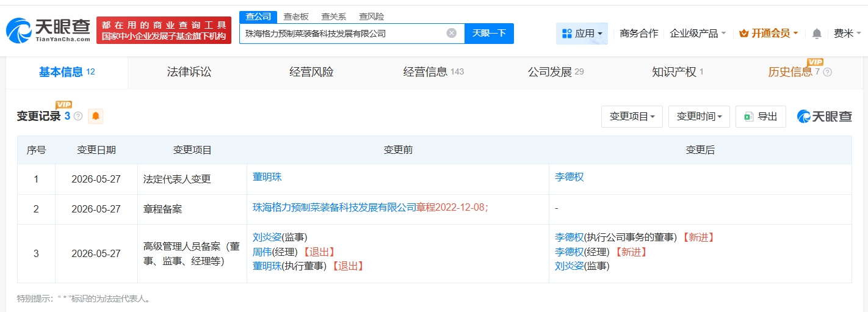This screenshot has width=868, height=312.
Task: Show help icon beside 历史信息 tab
Action: [x=827, y=72]
